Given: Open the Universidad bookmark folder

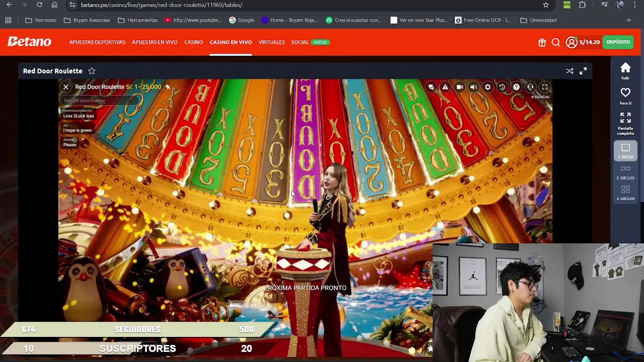Looking at the screenshot, I should point(538,20).
